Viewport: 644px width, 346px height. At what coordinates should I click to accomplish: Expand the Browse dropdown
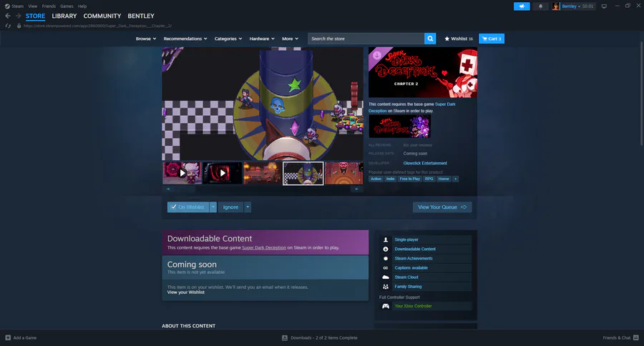coord(146,39)
